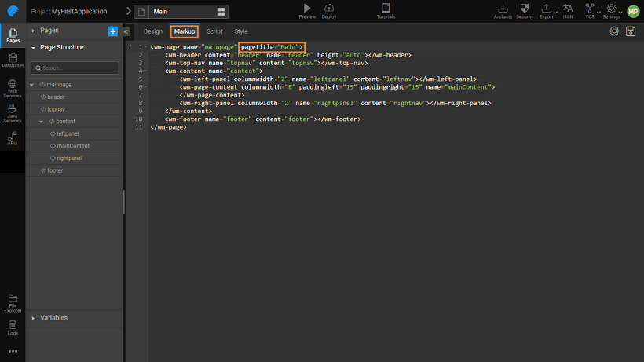Open Web Services in the left sidebar
The image size is (644, 362).
[13, 87]
